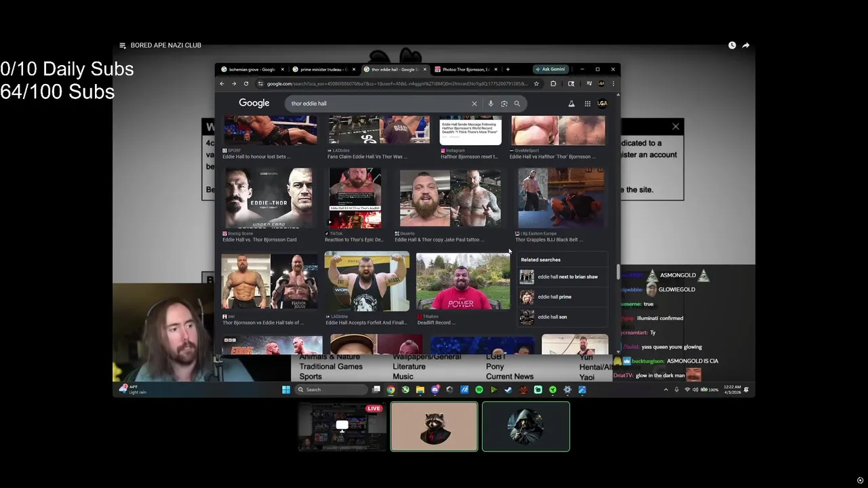
Task: Click Eddie Hall to honour lost bets caption
Action: point(256,157)
